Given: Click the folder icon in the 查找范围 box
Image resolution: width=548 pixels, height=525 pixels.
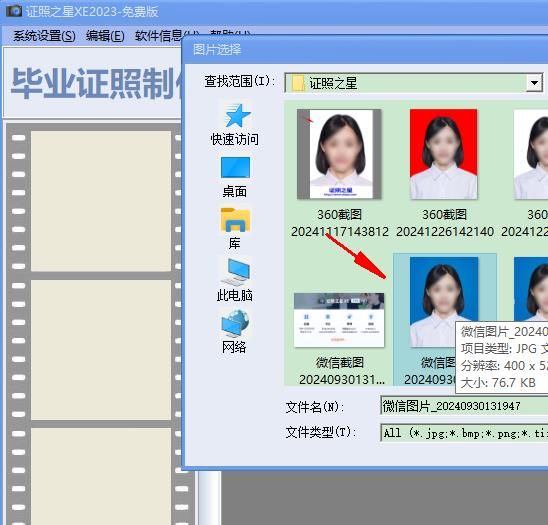Looking at the screenshot, I should click(x=298, y=84).
